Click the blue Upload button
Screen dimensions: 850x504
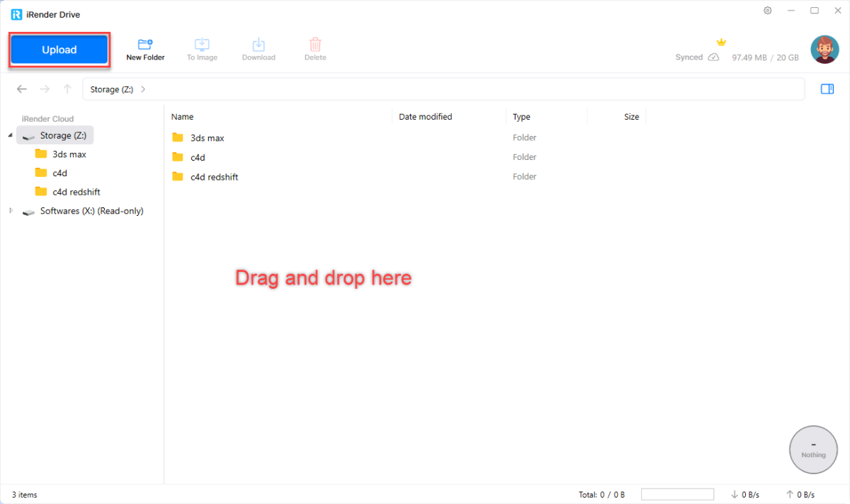[x=59, y=50]
